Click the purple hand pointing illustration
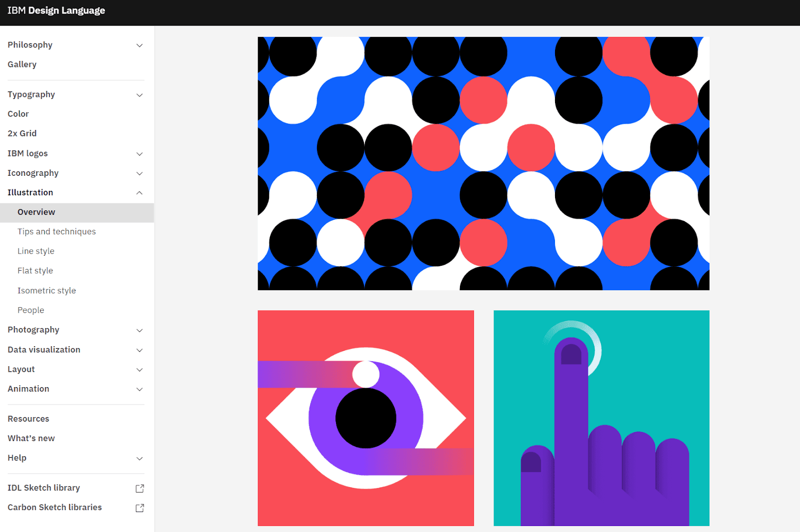 tap(601, 418)
